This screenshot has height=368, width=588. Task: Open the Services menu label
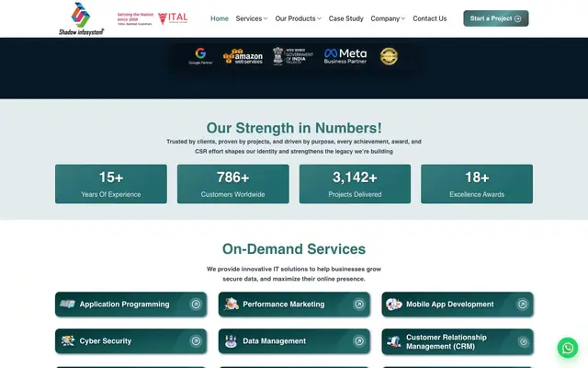pyautogui.click(x=249, y=18)
